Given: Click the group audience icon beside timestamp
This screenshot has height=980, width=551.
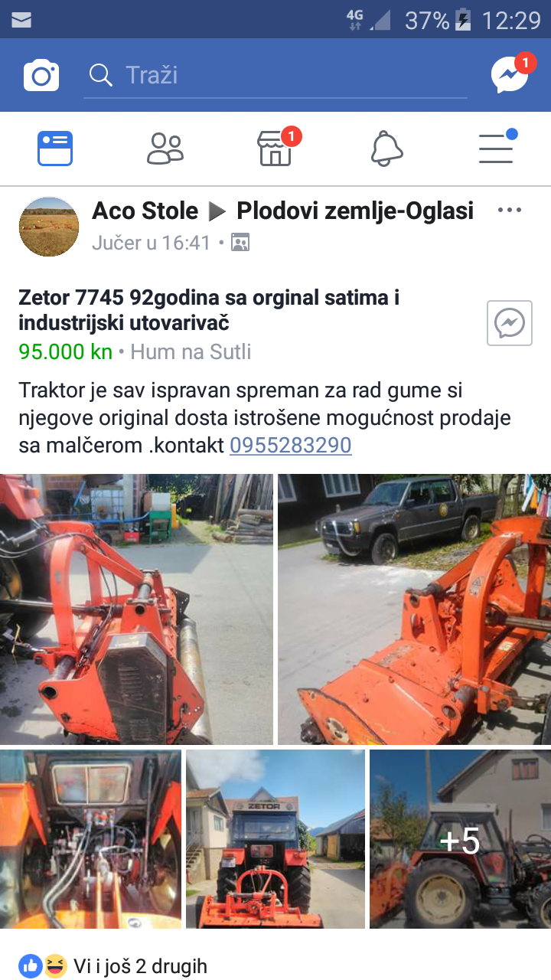Looking at the screenshot, I should (x=240, y=243).
